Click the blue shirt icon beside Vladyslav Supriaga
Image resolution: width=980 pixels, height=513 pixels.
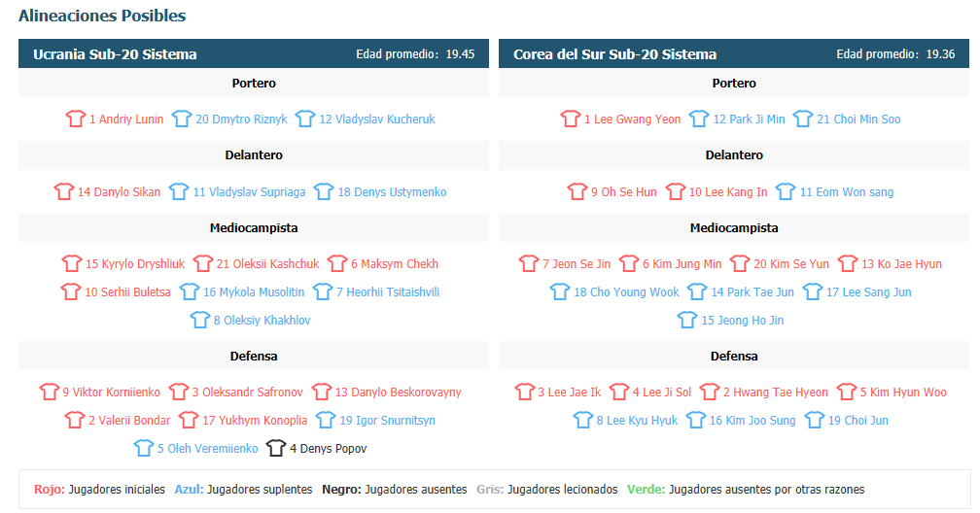[x=179, y=191]
